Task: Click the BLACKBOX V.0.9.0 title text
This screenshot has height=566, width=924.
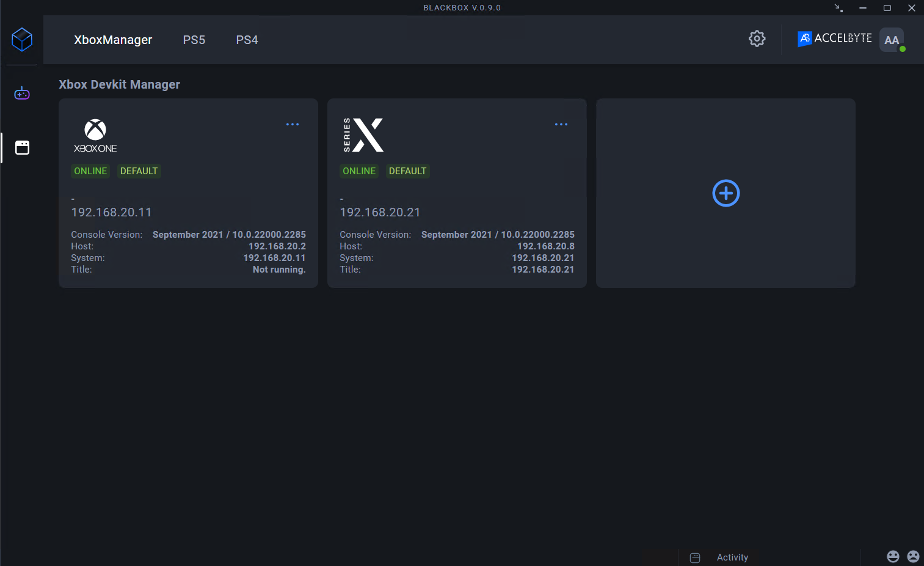Action: click(x=462, y=8)
